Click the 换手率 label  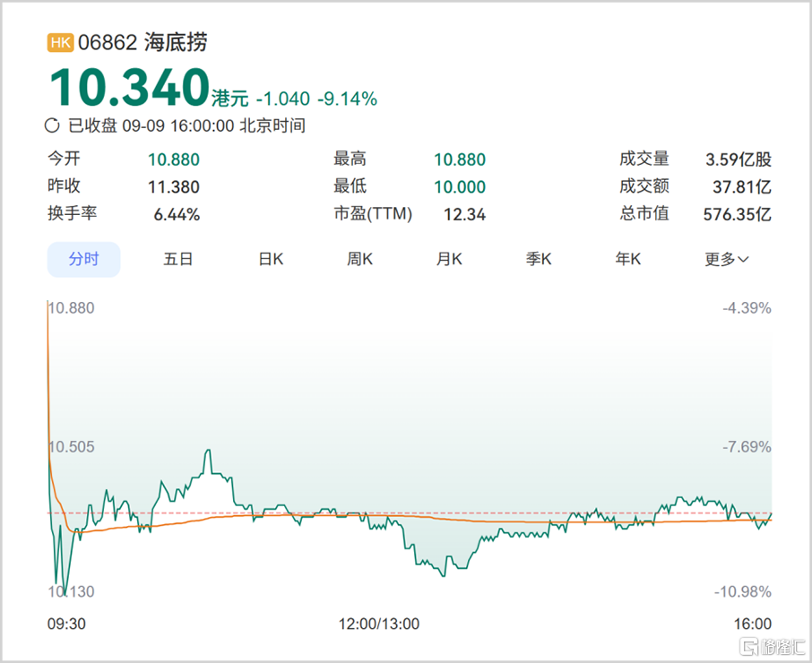coord(72,213)
